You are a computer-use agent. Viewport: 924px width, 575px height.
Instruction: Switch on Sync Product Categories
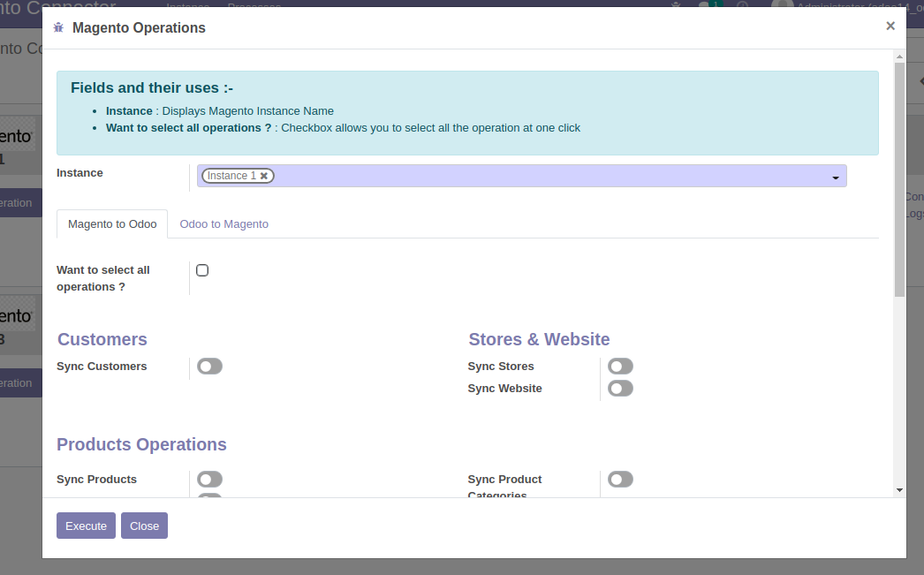pos(620,480)
